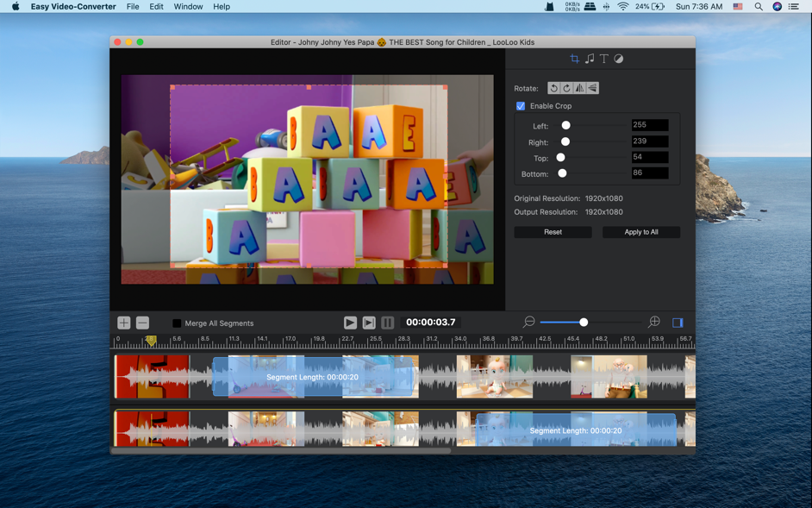
Task: Click the timeline zoom slider knob
Action: pos(584,323)
